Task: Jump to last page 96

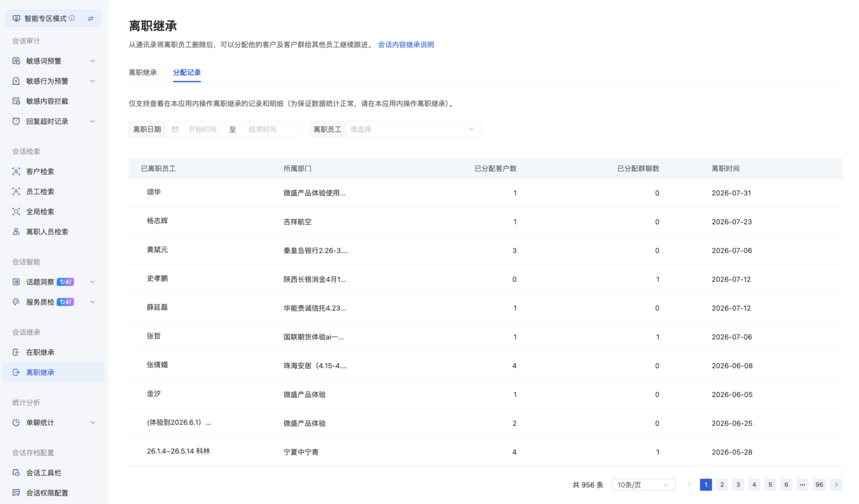Action: coord(819,485)
